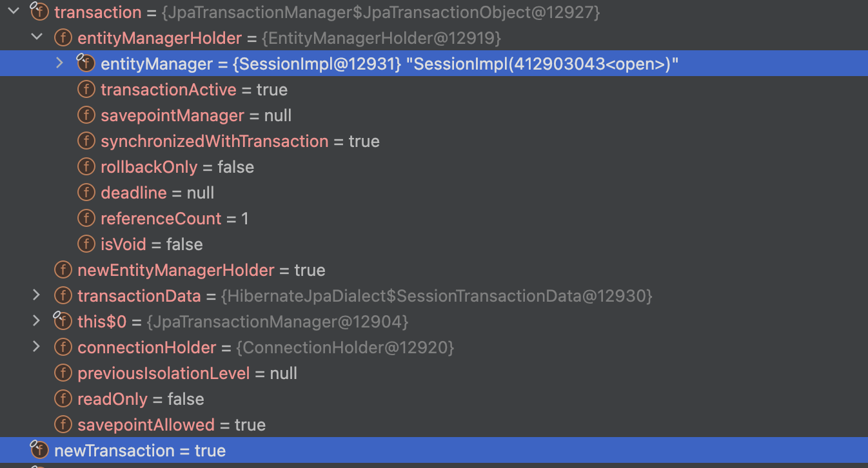Expand the entityManager SessionImpl node

[59, 63]
